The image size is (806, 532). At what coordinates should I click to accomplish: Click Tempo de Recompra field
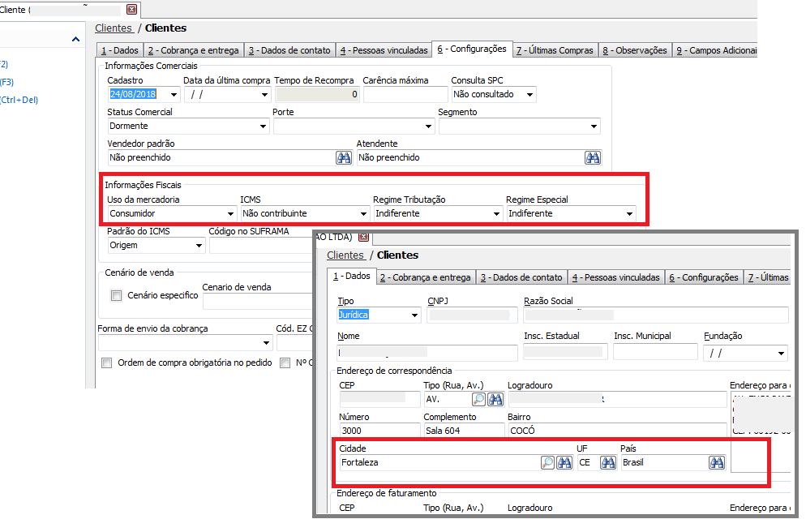tap(317, 95)
